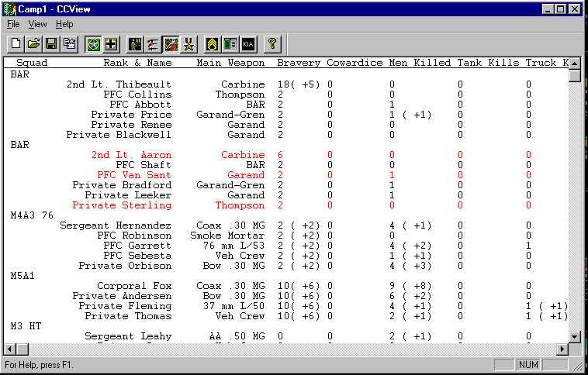Select Private Thomas in the list

[x=285, y=317]
